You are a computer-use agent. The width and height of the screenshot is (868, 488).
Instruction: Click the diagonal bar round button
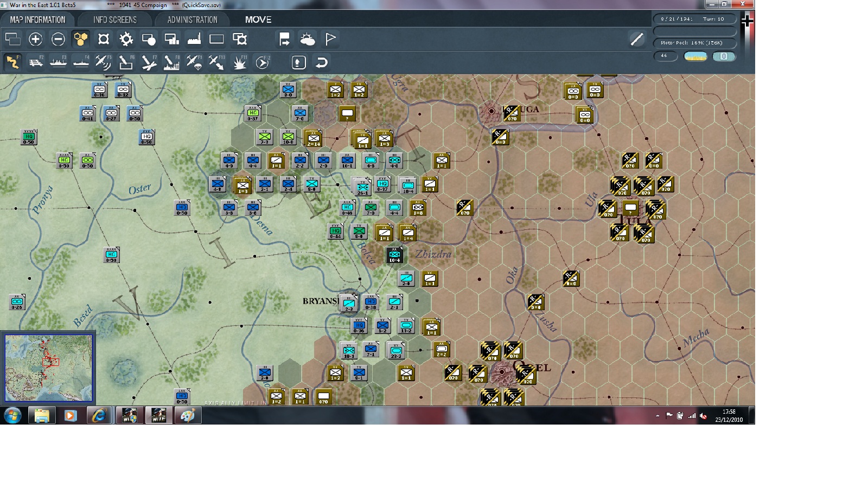637,39
